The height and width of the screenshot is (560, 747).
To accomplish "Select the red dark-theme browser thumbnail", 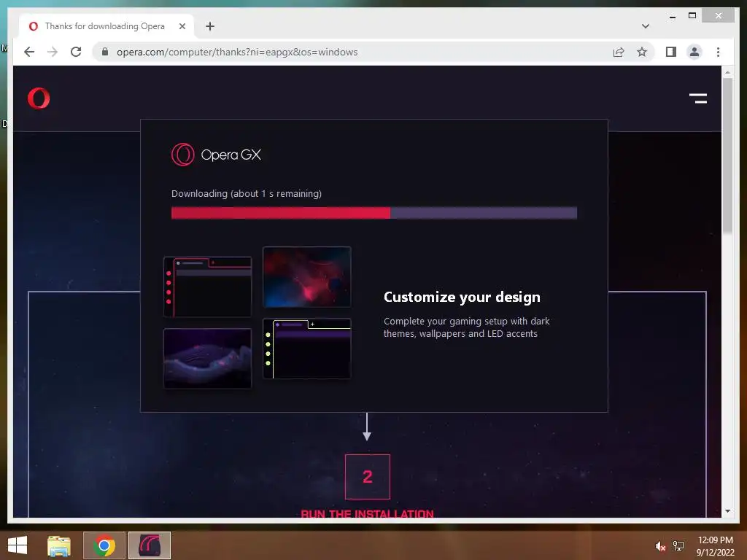I will 207,287.
